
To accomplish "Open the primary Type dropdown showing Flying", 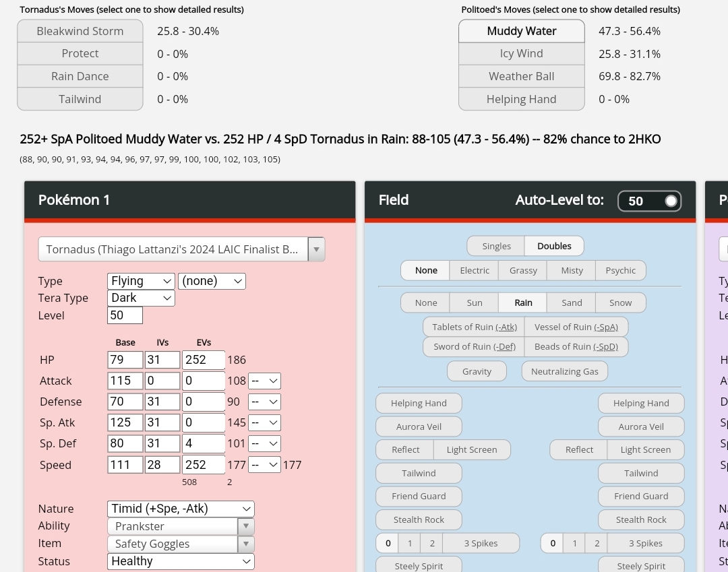I will (141, 281).
